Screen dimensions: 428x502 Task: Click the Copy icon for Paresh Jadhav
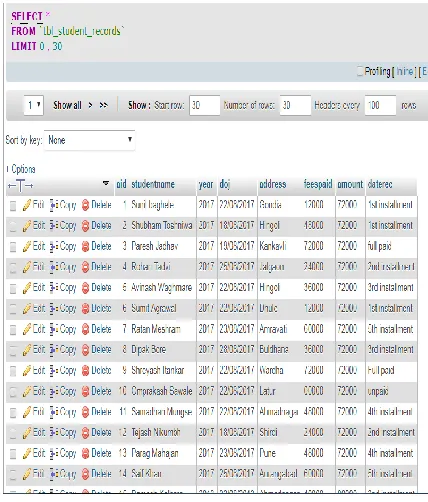point(54,247)
